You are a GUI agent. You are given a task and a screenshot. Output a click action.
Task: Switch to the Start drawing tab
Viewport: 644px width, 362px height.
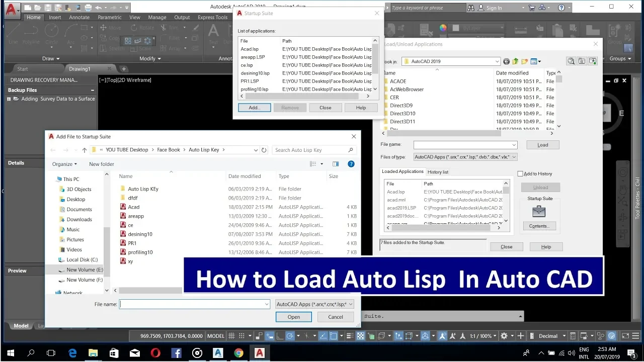click(x=23, y=69)
